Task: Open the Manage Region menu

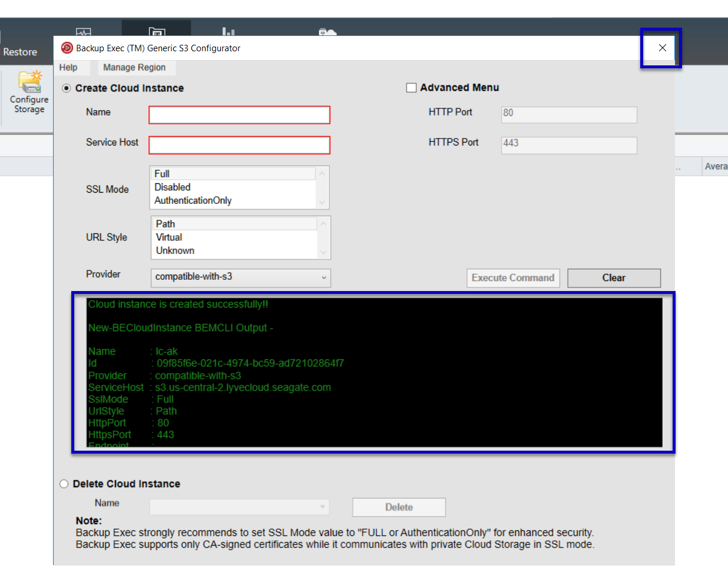Action: (x=134, y=67)
